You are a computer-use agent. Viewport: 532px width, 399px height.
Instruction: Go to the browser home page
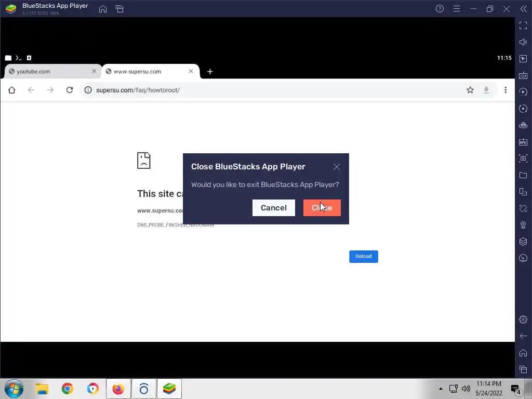coord(12,90)
